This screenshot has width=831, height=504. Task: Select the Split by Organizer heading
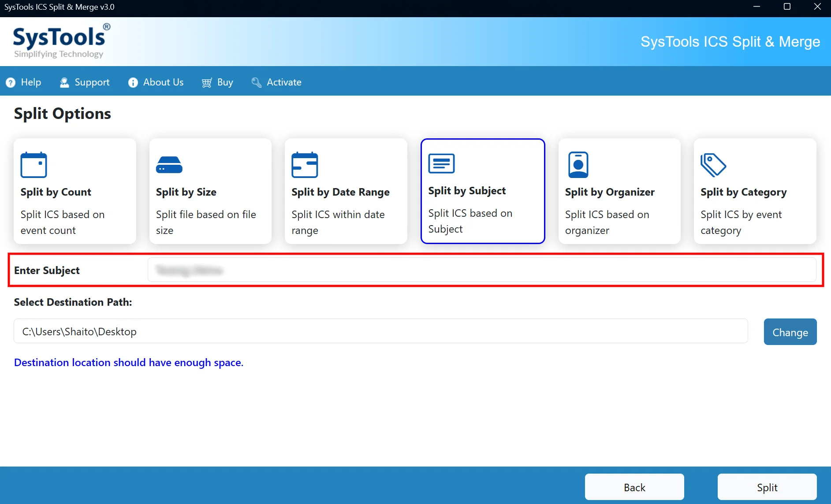pos(610,192)
